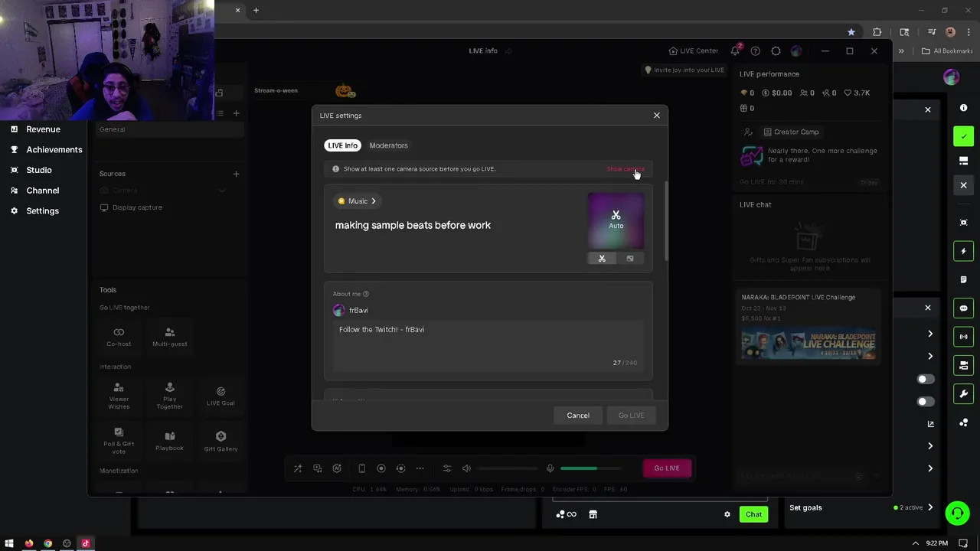Edit the About me description field
Image resolution: width=980 pixels, height=551 pixels.
pos(488,344)
